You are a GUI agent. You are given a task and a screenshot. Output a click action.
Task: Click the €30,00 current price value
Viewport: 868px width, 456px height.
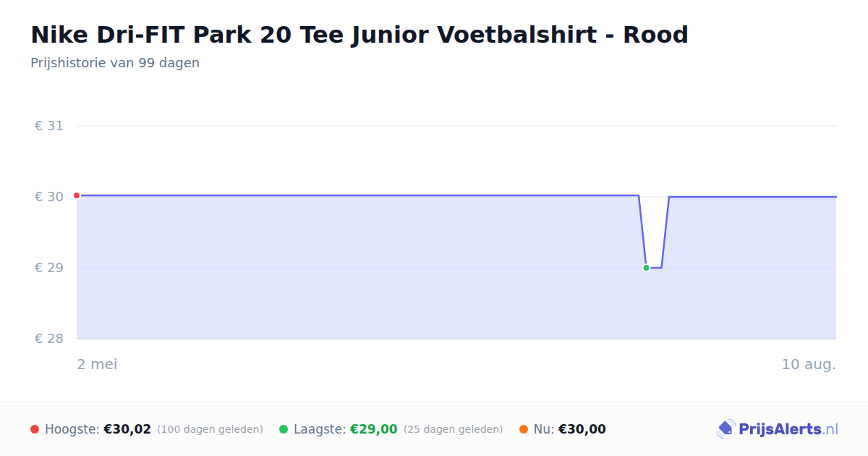point(582,429)
